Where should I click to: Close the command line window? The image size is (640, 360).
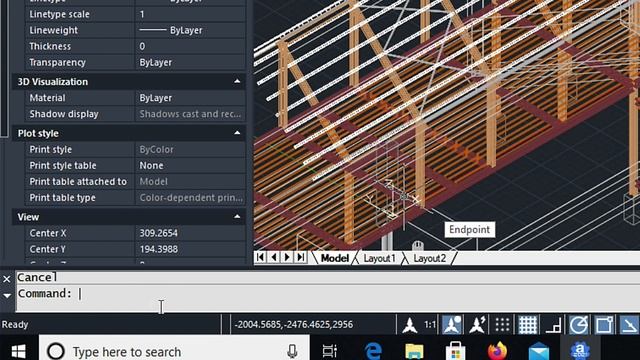click(7, 279)
